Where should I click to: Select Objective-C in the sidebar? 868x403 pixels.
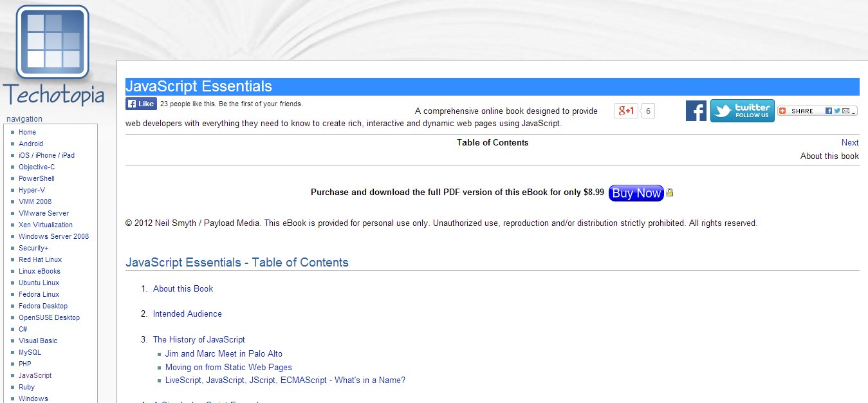tap(37, 167)
